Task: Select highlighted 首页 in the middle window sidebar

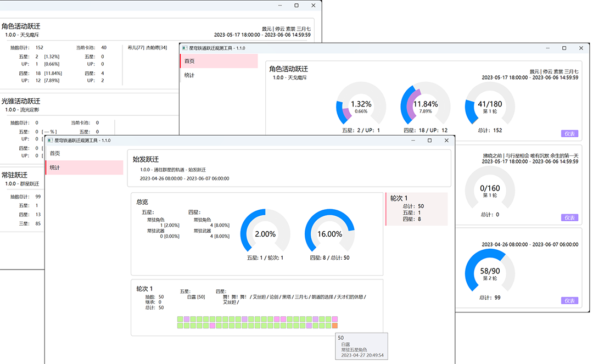Action: tap(219, 61)
